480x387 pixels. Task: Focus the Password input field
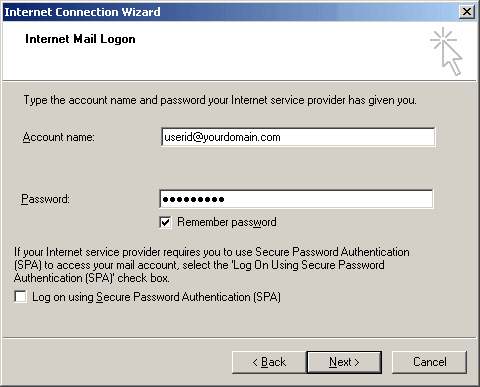pyautogui.click(x=297, y=199)
